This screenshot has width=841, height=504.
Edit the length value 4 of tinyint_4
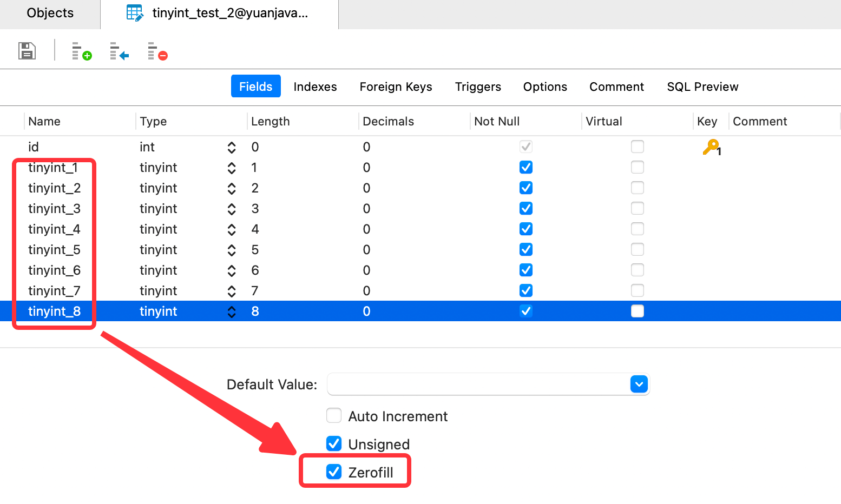coord(255,229)
